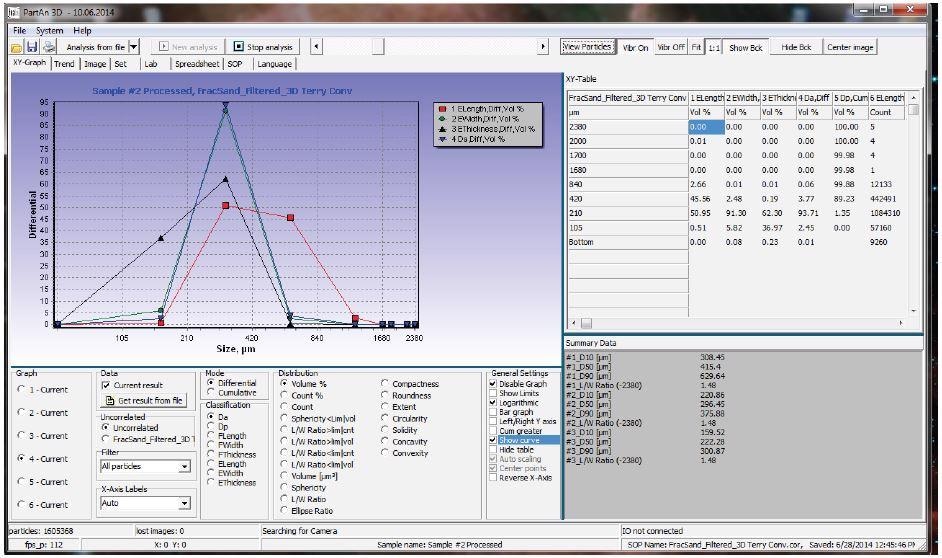The width and height of the screenshot is (942, 558).
Task: Click the slider thumb in top toolbar
Action: [378, 47]
